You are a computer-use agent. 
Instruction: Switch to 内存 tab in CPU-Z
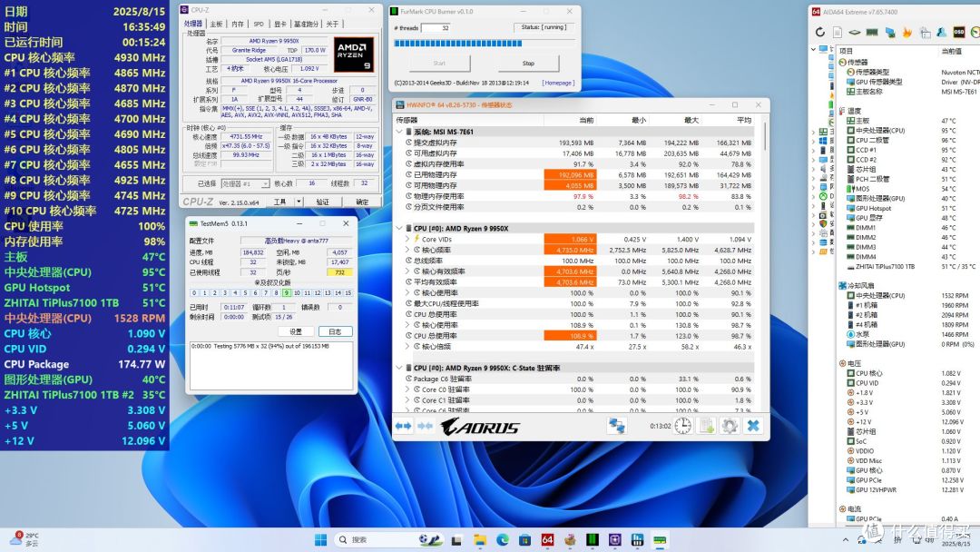coord(238,24)
